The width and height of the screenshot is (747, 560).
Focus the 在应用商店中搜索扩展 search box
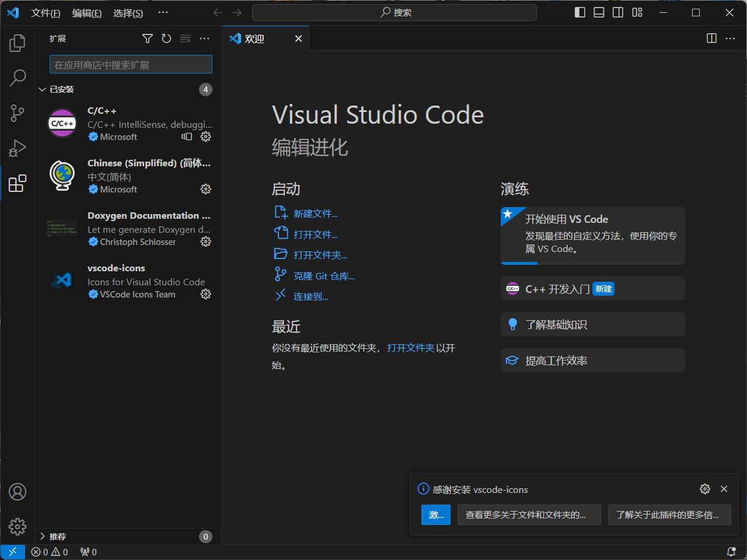click(x=131, y=64)
